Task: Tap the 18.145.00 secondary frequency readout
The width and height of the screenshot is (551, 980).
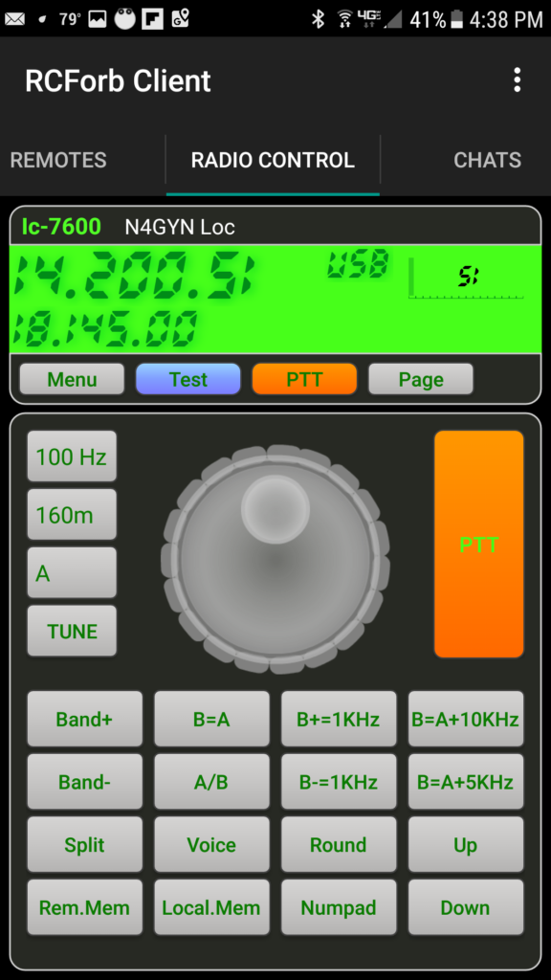Action: (103, 329)
